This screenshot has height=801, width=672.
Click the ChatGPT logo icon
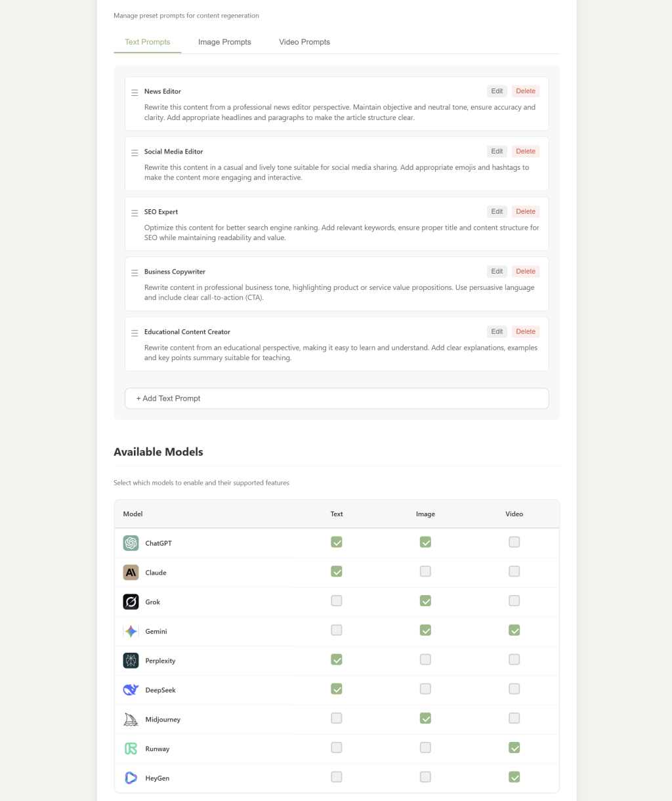(x=131, y=543)
